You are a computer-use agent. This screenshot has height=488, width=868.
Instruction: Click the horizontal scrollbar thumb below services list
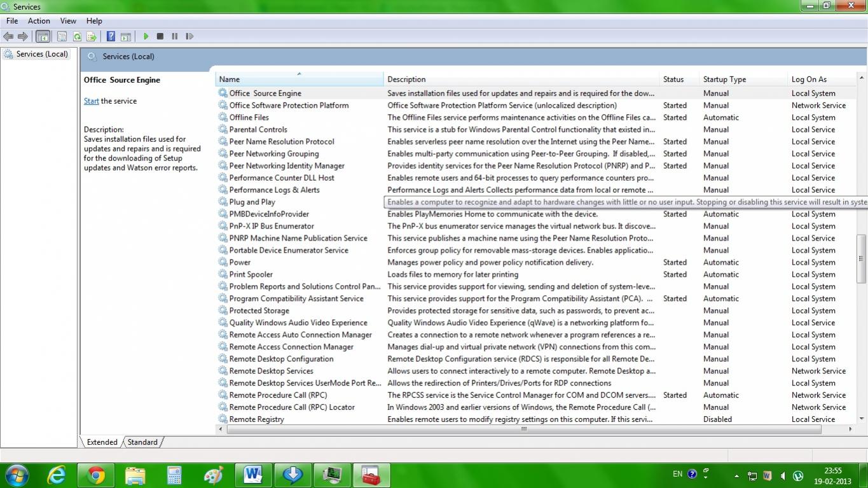524,429
